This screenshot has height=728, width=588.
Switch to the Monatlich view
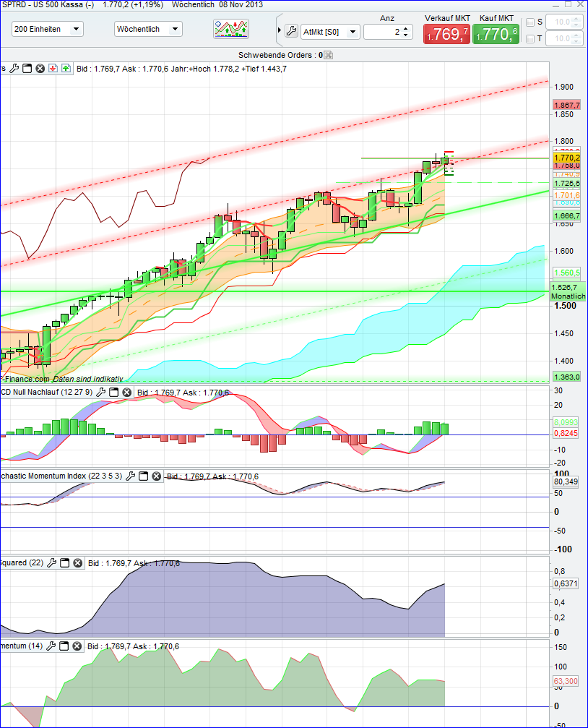point(567,296)
